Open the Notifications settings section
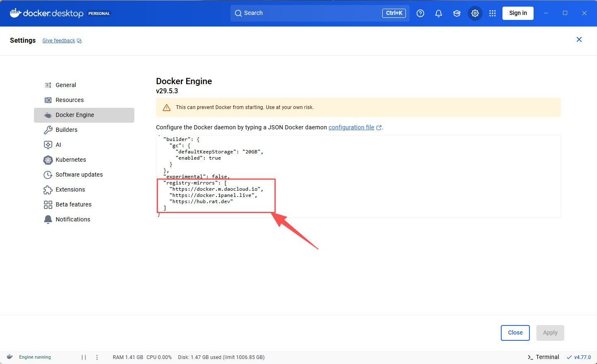The height and width of the screenshot is (364, 597). tap(84, 219)
